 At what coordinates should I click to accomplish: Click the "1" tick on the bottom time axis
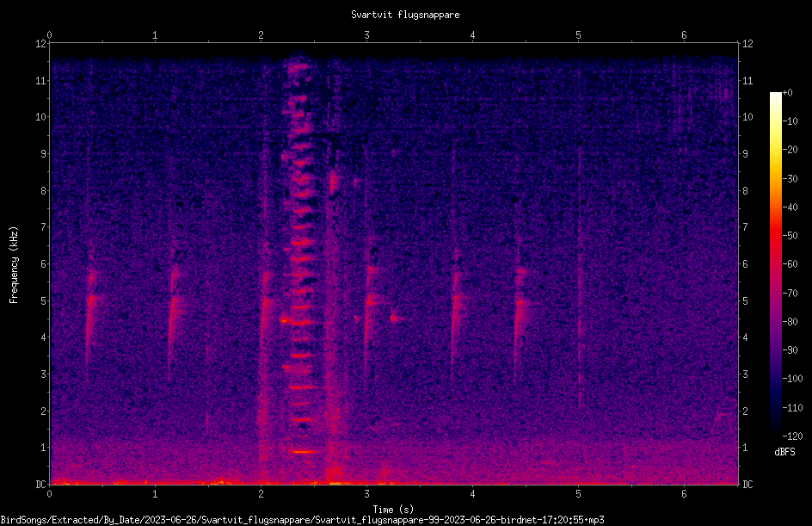[155, 494]
